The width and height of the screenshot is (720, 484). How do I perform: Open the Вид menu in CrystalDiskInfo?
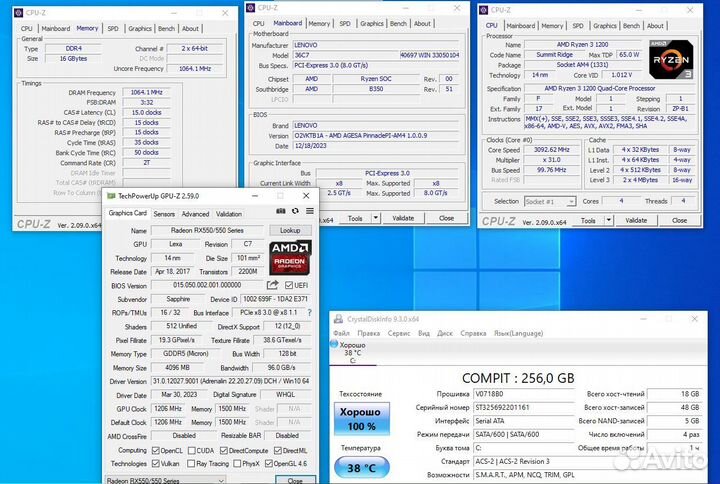tap(424, 333)
